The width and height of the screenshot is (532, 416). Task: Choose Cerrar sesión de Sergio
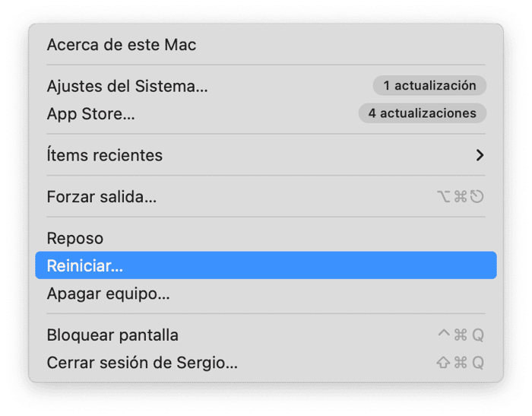click(142, 363)
